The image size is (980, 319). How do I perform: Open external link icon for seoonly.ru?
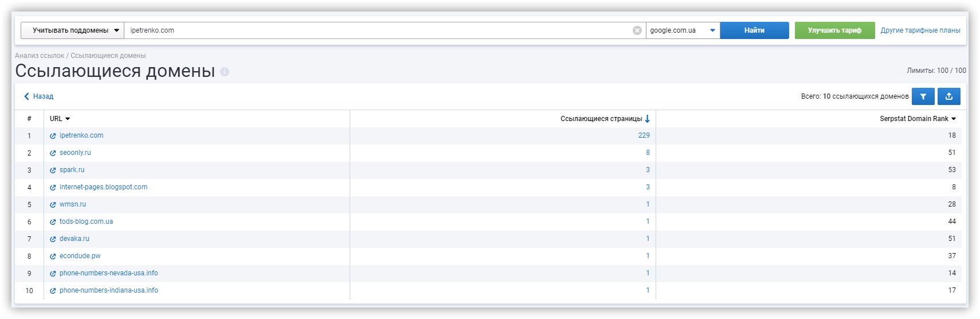coord(53,153)
